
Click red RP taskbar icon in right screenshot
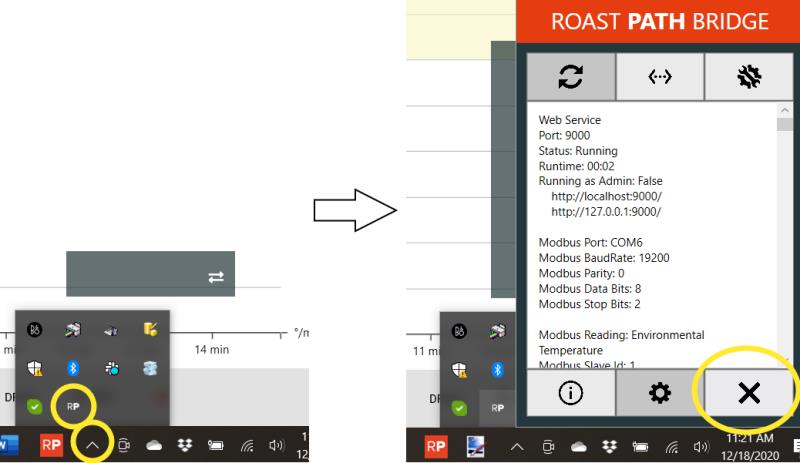[436, 447]
